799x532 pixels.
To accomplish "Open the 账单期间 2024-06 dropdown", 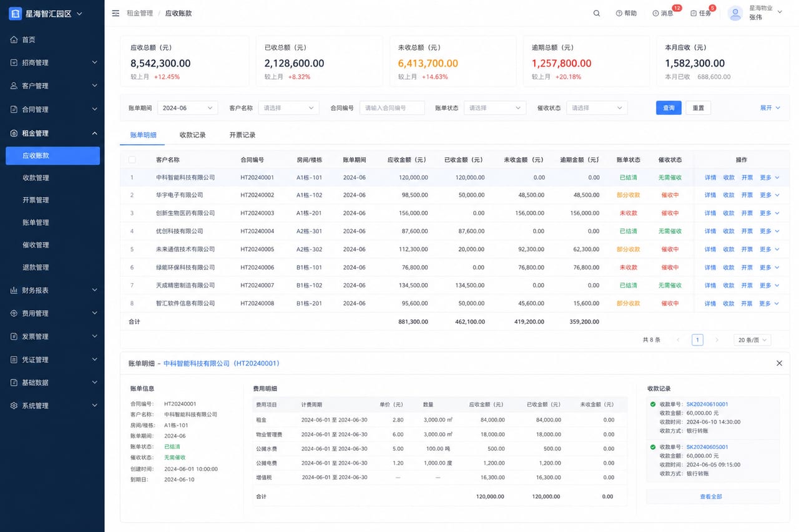I will point(187,108).
